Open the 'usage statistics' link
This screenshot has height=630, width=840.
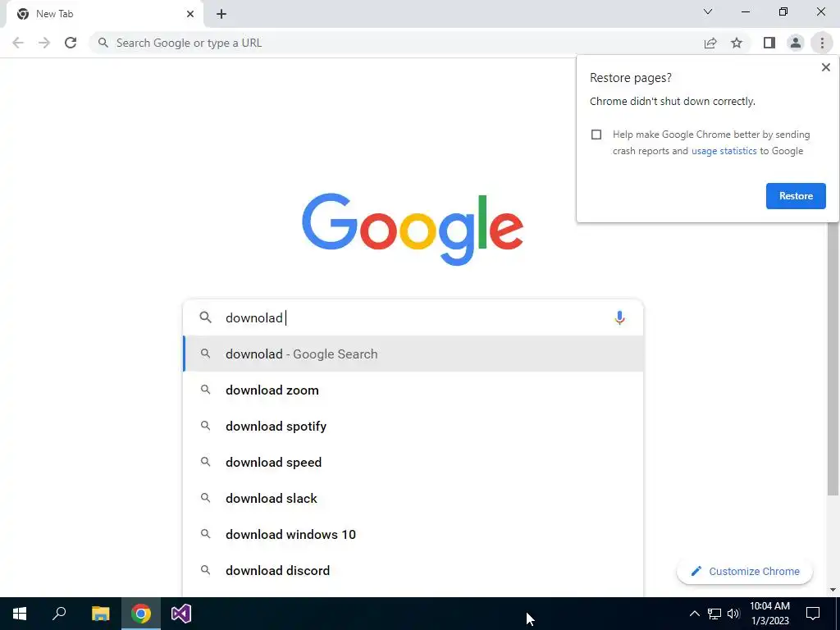[x=724, y=151]
